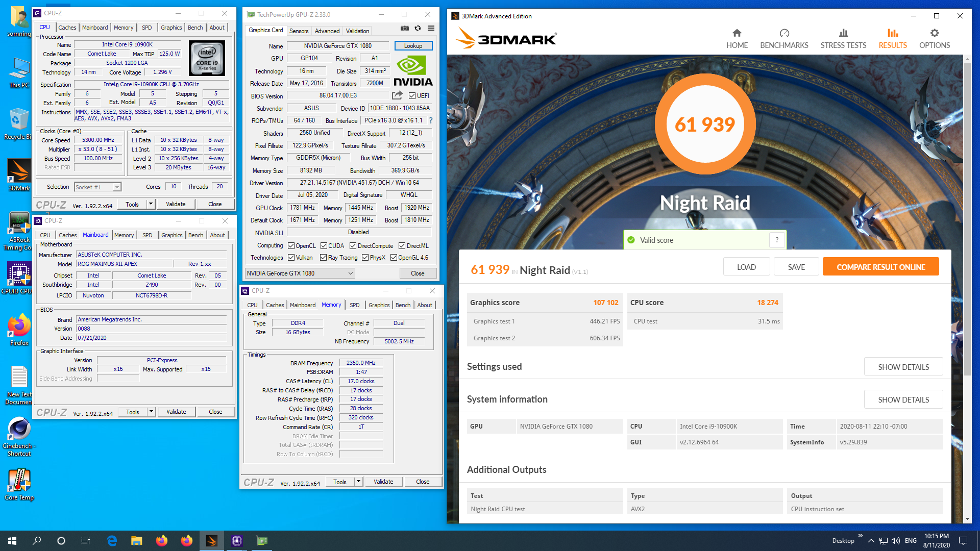Click COMPARE RESULT ONLINE
Screen dimensions: 980x551
880,267
